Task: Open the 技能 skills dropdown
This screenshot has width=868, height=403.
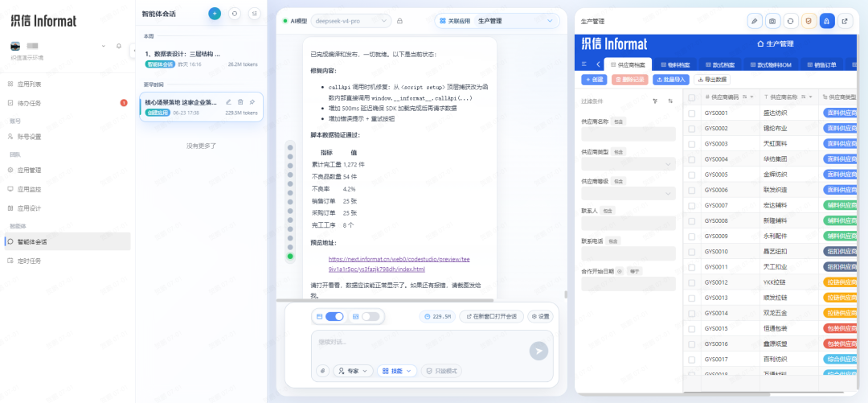Action: [397, 371]
